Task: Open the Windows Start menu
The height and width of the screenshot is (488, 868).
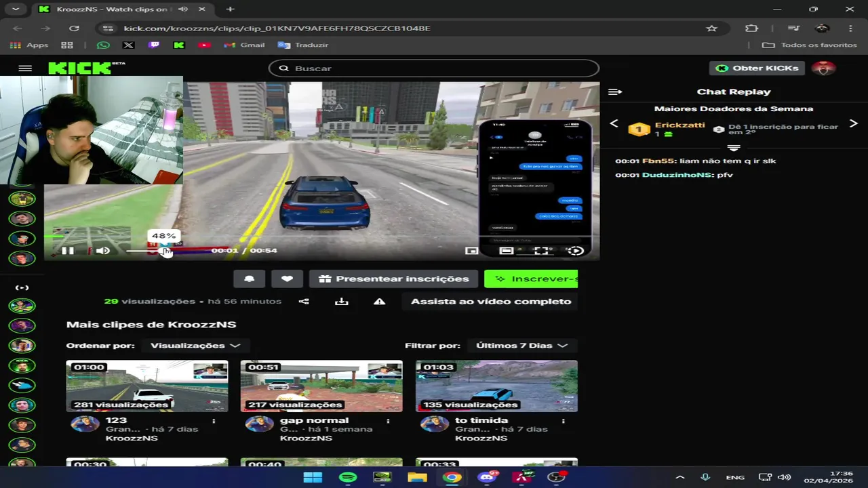Action: (313, 477)
